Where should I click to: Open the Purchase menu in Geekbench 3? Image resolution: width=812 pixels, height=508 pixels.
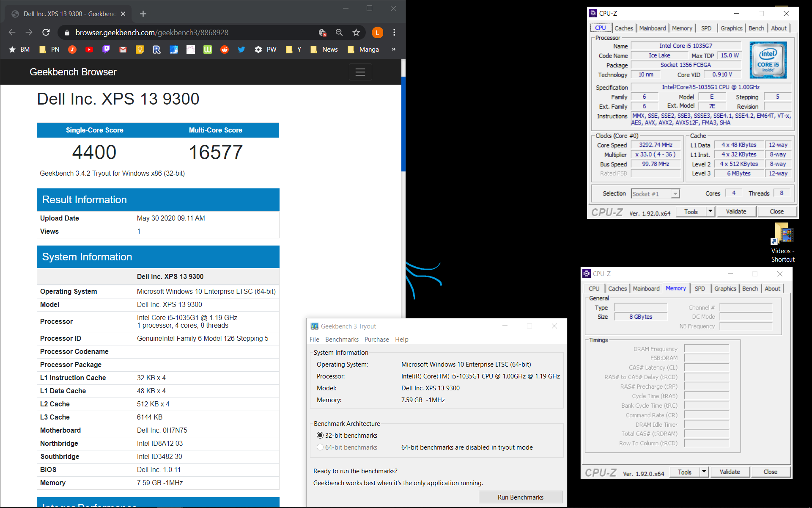pos(376,339)
